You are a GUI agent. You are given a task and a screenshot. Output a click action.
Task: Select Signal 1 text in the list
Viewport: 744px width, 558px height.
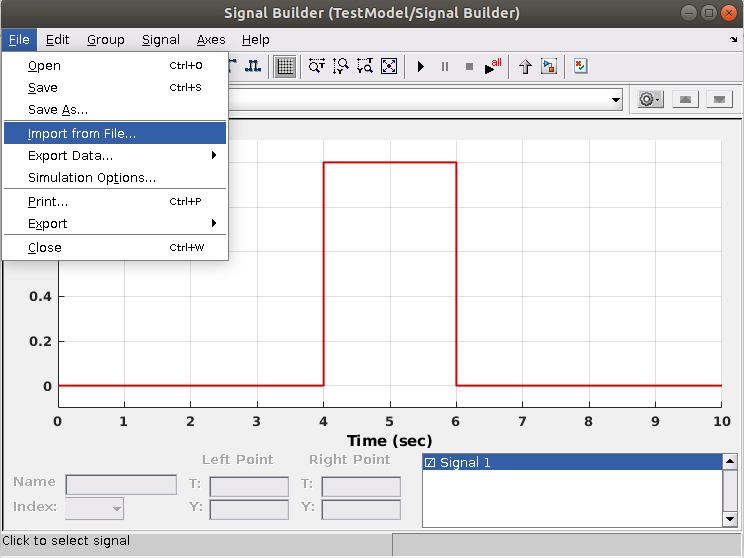click(465, 463)
